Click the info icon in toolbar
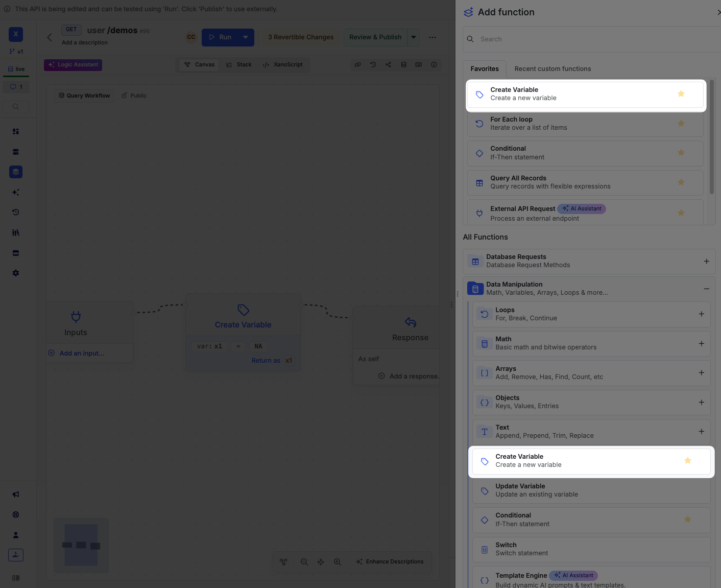Viewport: 721px width, 588px height. 434,65
